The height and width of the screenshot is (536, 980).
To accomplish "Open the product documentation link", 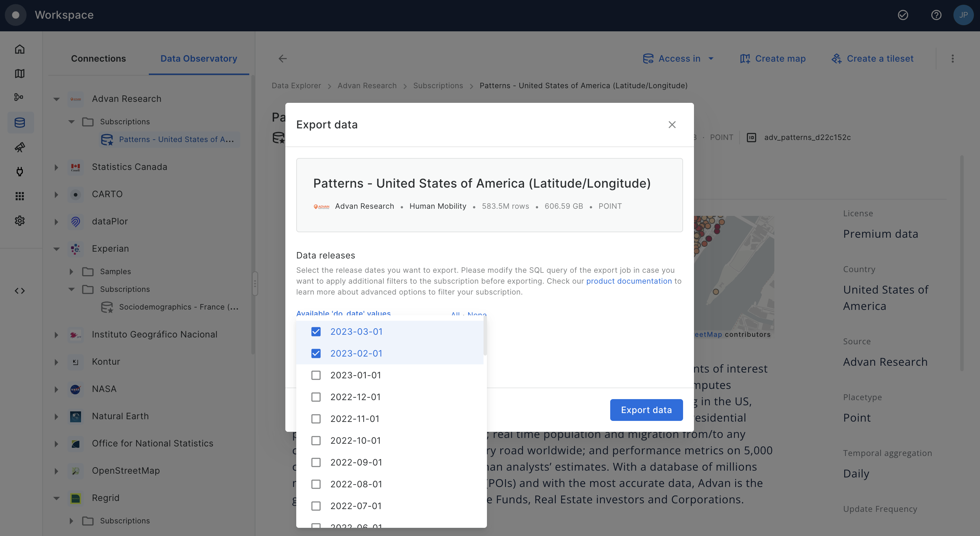I will [x=629, y=281].
